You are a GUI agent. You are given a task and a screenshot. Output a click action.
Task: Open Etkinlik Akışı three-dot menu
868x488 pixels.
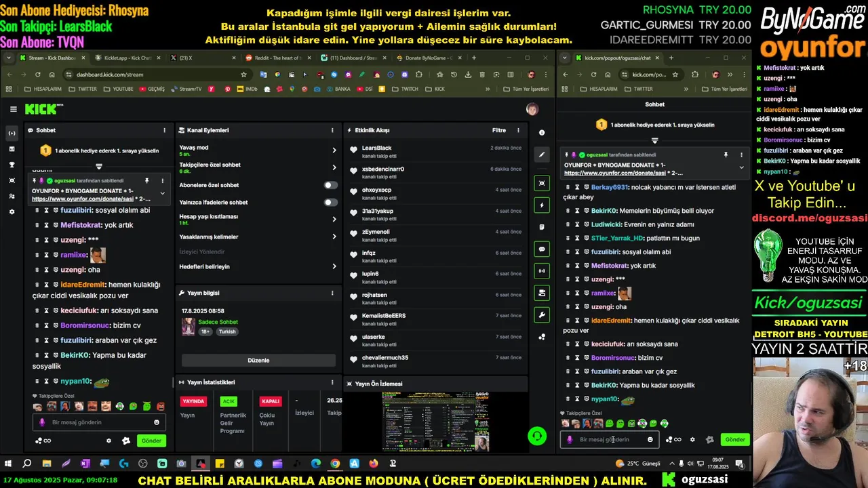(x=518, y=130)
